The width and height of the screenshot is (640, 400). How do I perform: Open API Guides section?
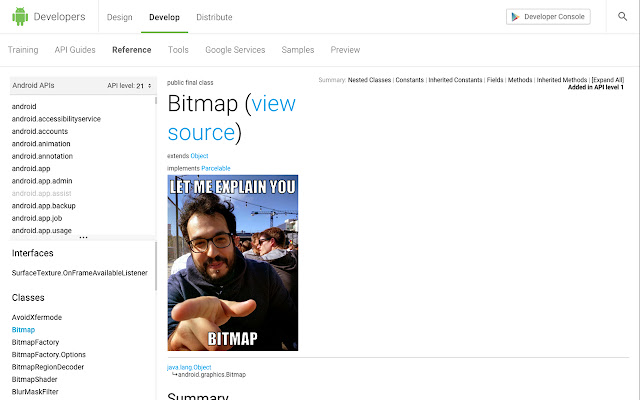pyautogui.click(x=75, y=50)
